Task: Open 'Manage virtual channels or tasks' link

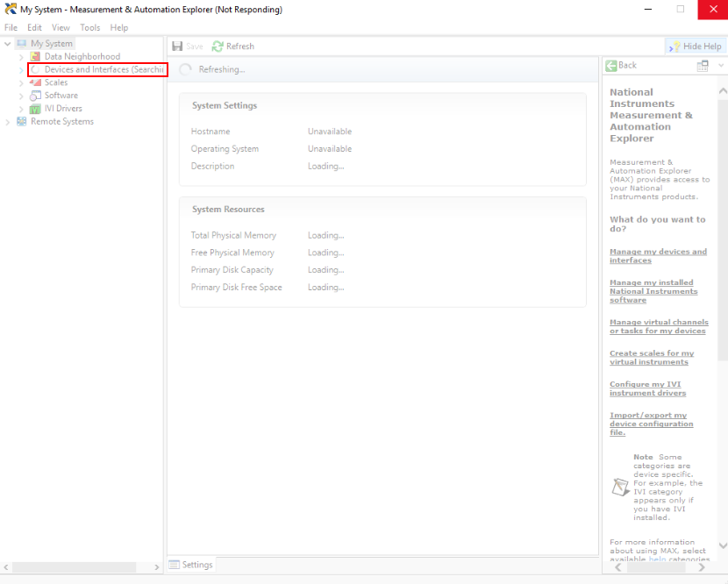Action: tap(659, 326)
